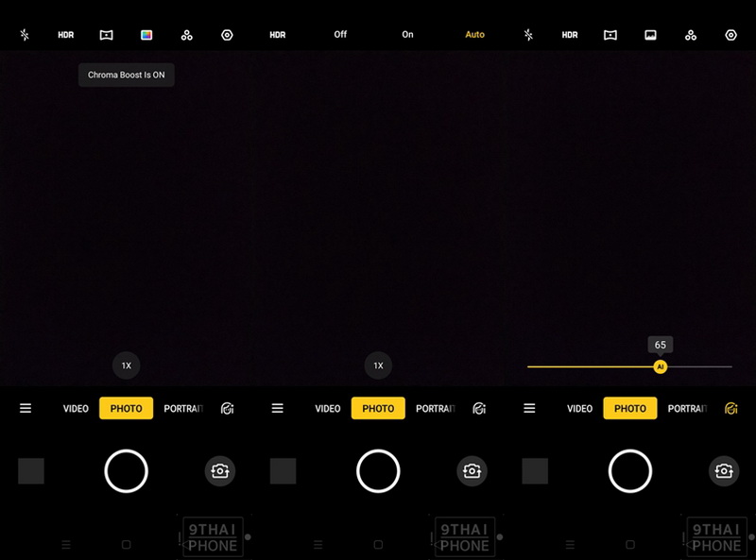Tap 1X zoom in the HDR options screen
The width and height of the screenshot is (756, 560).
pos(379,365)
